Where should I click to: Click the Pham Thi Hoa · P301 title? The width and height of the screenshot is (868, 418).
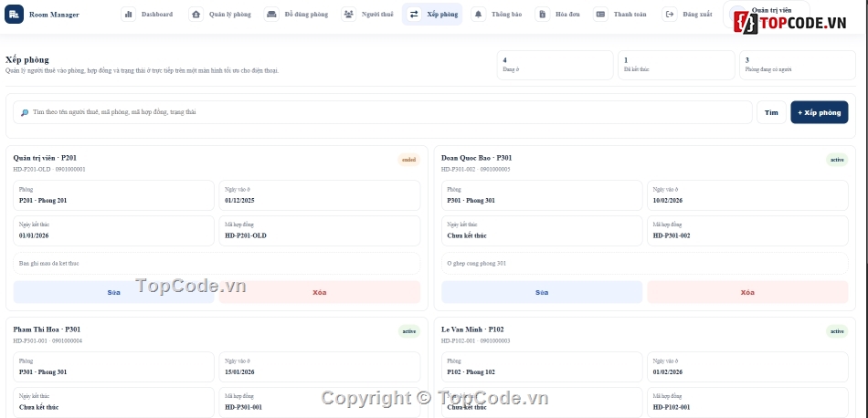coord(47,329)
